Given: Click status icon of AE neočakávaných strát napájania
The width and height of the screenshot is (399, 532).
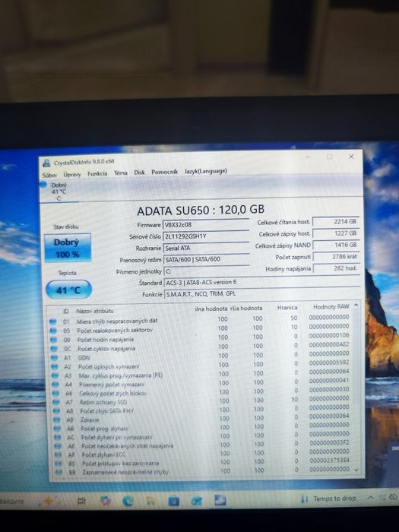Looking at the screenshot, I should tap(58, 446).
